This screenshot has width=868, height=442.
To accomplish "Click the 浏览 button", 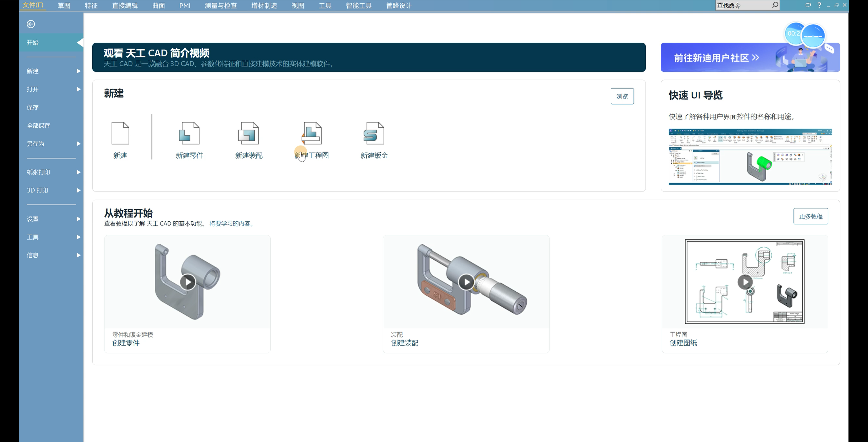I will tap(622, 96).
